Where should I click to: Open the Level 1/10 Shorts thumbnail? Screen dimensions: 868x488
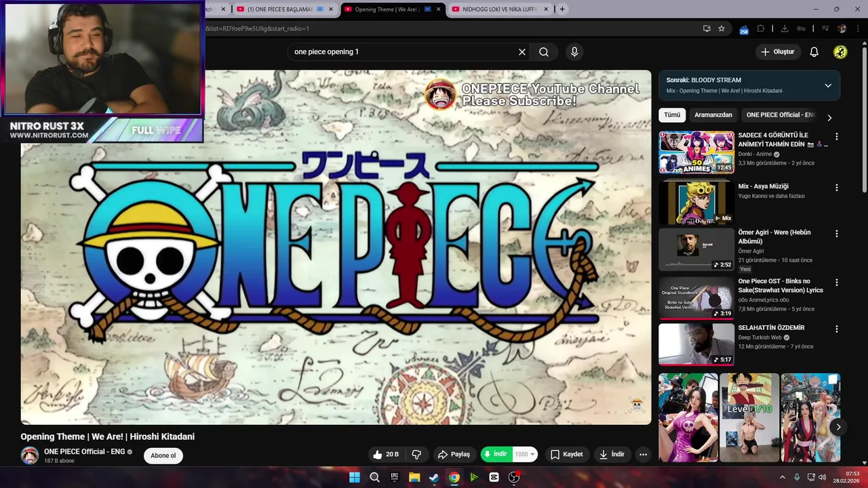click(x=749, y=418)
